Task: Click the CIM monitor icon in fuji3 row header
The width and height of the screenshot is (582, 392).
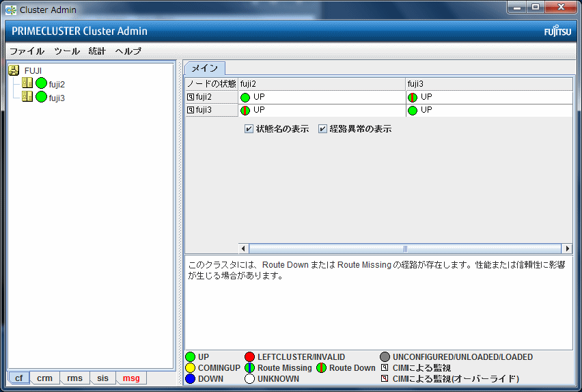Action: (191, 110)
